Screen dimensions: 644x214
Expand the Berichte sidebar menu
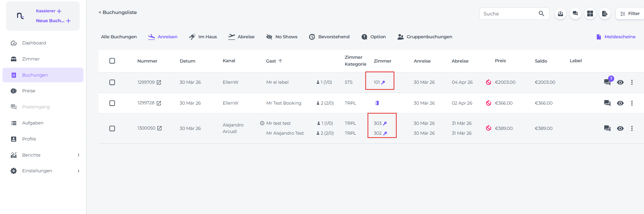click(x=78, y=155)
